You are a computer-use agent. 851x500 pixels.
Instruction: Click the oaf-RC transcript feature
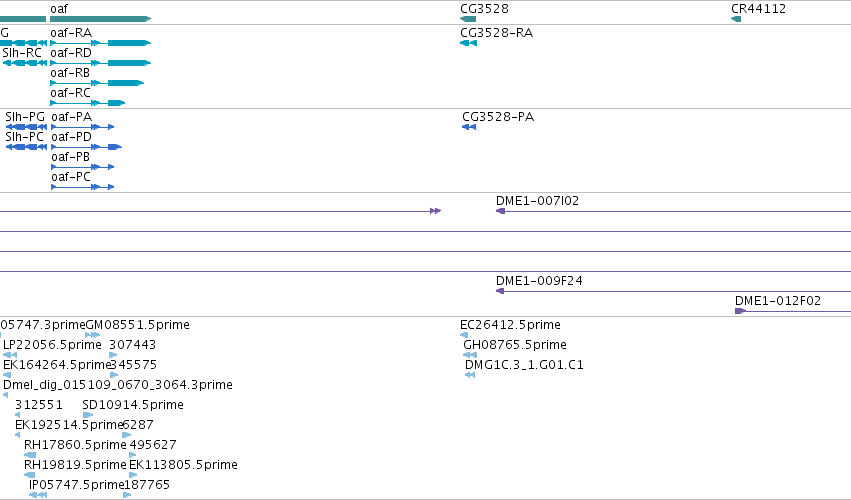(87, 103)
